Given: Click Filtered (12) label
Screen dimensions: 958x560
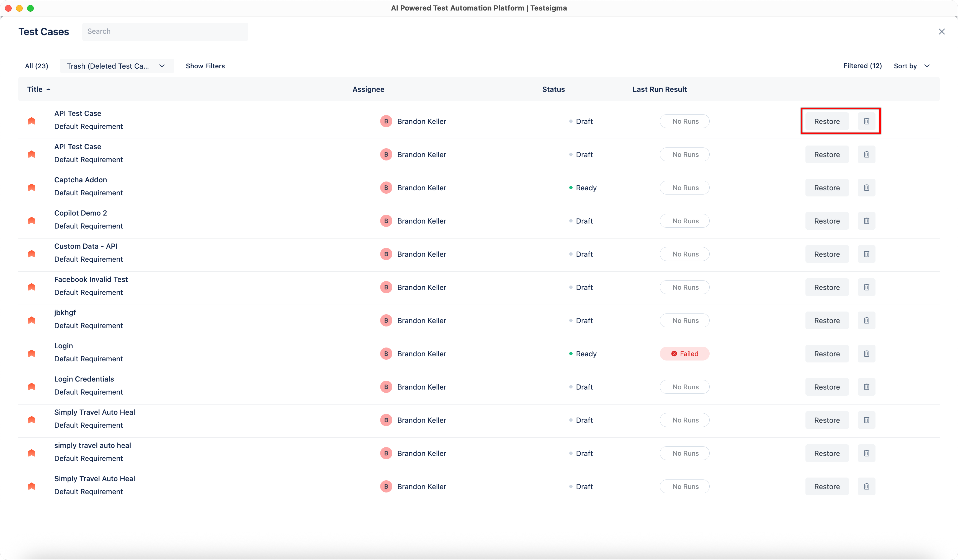Looking at the screenshot, I should click(x=862, y=66).
